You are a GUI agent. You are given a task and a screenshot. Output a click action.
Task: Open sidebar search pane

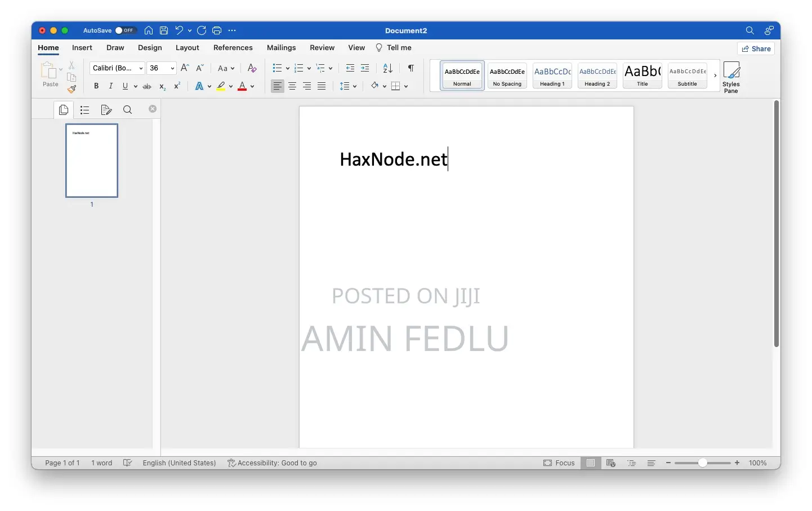coord(127,109)
